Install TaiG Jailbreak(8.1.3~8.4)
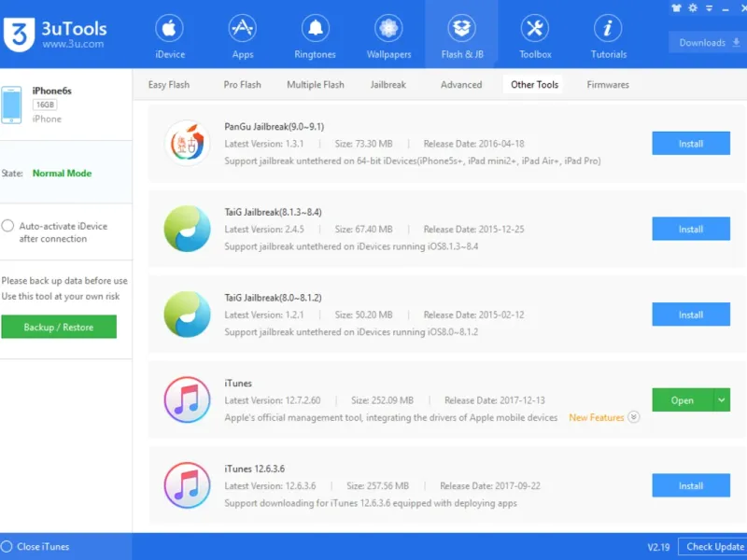This screenshot has height=560, width=747. pyautogui.click(x=691, y=229)
